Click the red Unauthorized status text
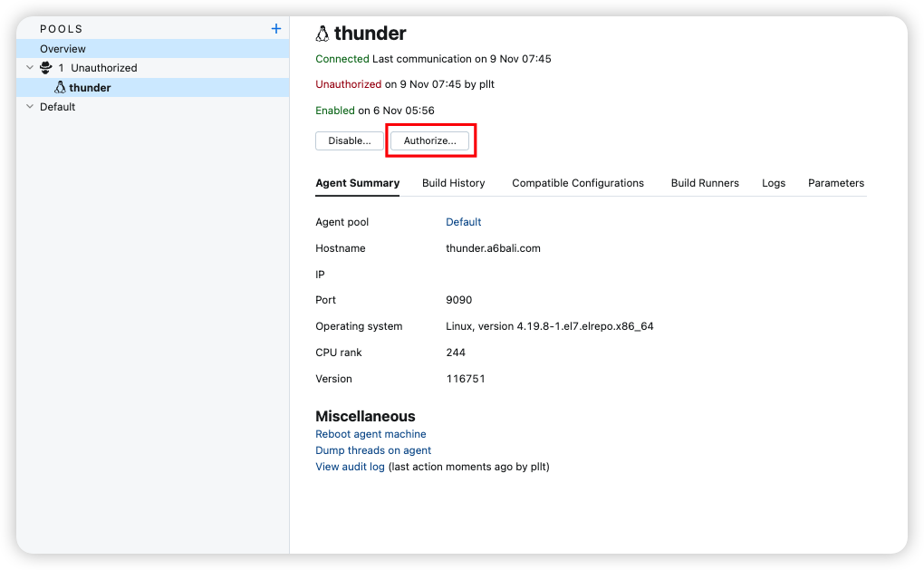The image size is (924, 570). 348,84
